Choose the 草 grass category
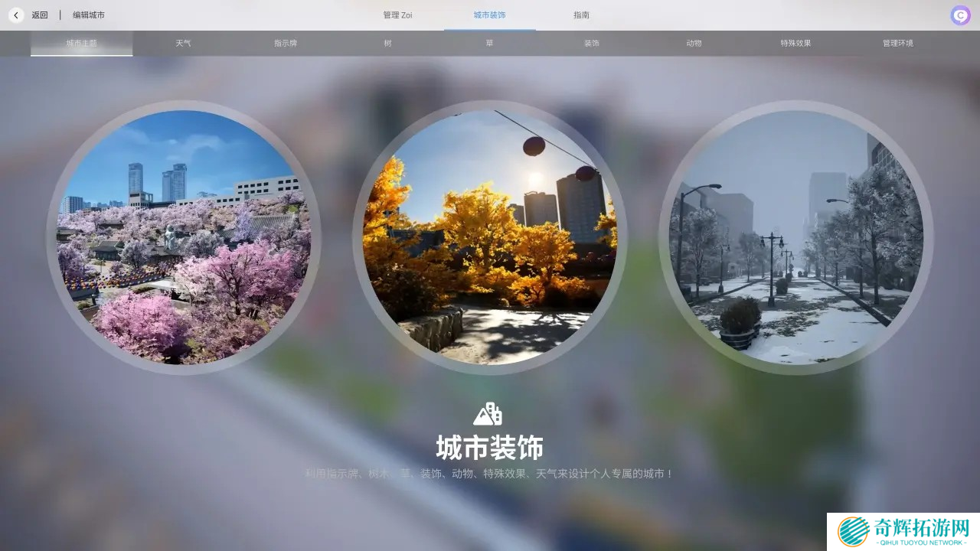This screenshot has width=980, height=551. pyautogui.click(x=489, y=44)
